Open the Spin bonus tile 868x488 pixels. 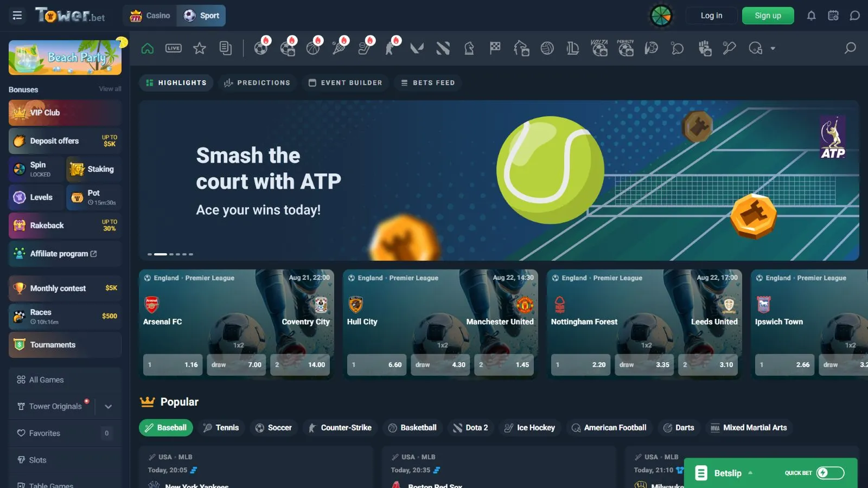pos(36,169)
